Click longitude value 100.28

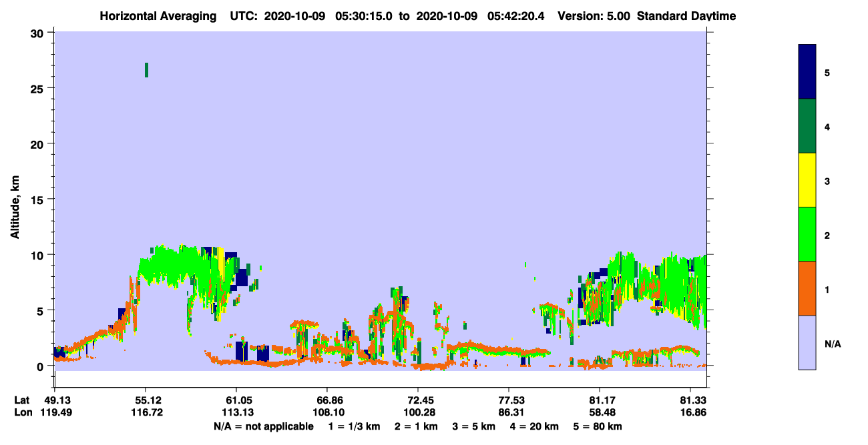418,413
